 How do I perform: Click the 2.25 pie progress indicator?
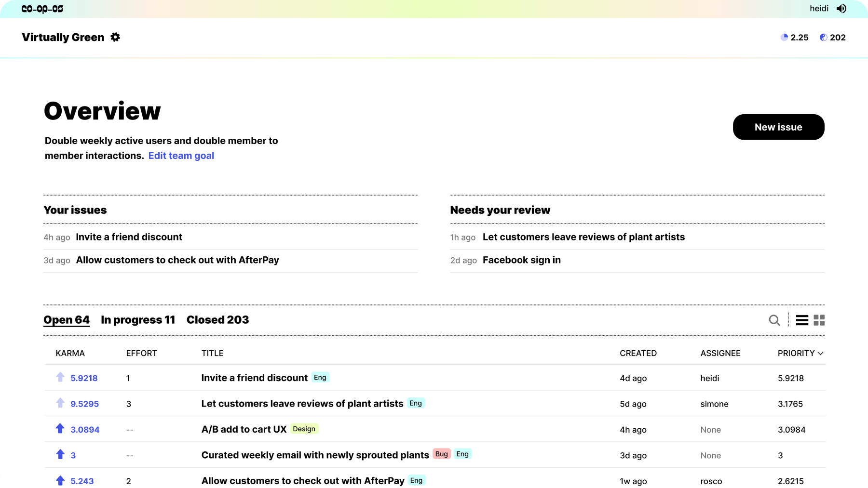794,37
